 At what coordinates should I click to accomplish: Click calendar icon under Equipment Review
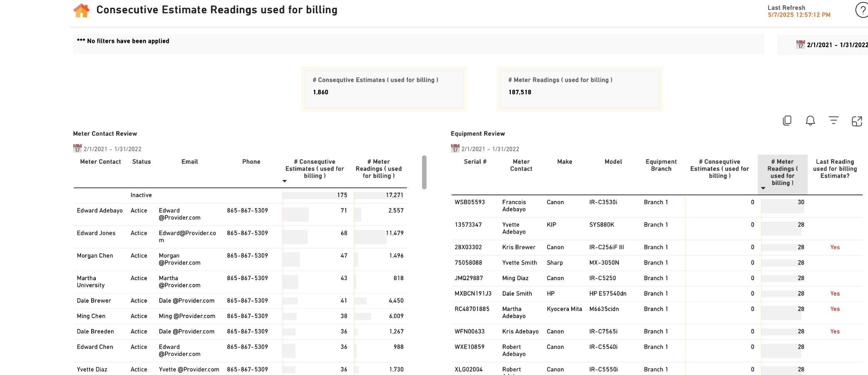455,148
